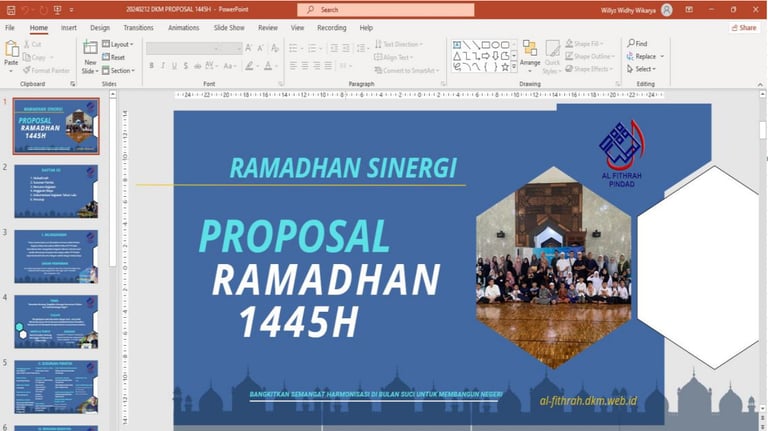Screen dimensions: 768x431
Task: Open the Help tab
Action: click(366, 28)
